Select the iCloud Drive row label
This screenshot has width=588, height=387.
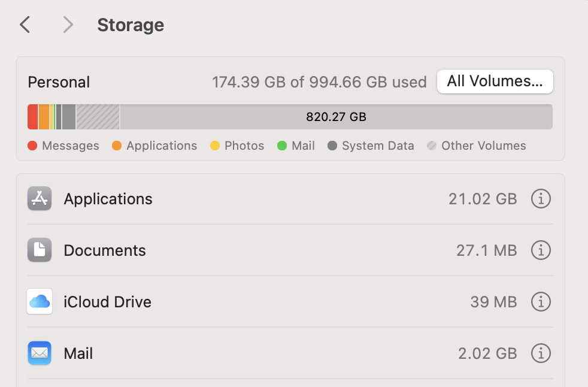coord(107,302)
